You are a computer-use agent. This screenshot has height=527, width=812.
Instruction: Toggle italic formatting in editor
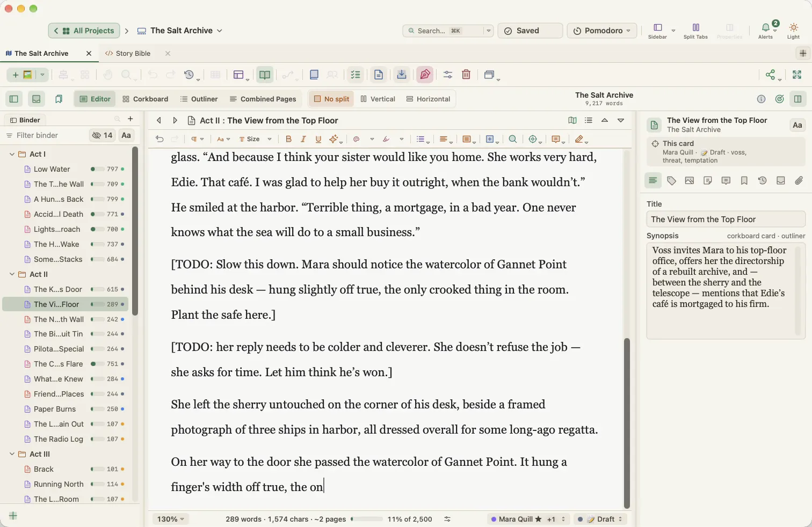(x=303, y=139)
